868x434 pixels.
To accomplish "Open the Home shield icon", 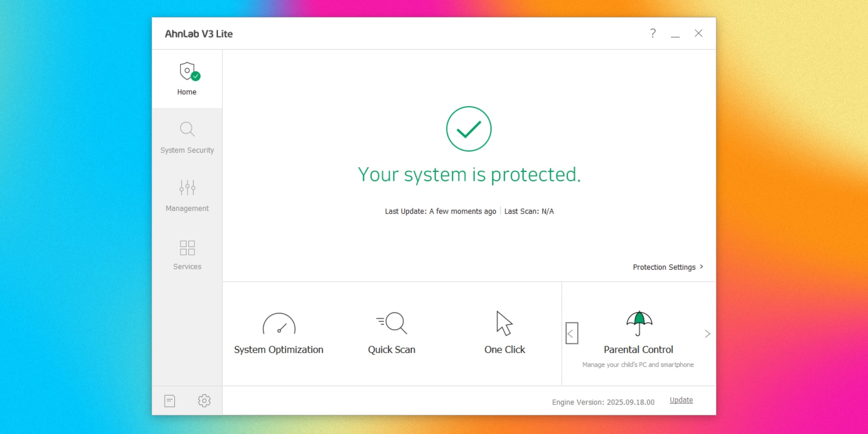I will (188, 72).
